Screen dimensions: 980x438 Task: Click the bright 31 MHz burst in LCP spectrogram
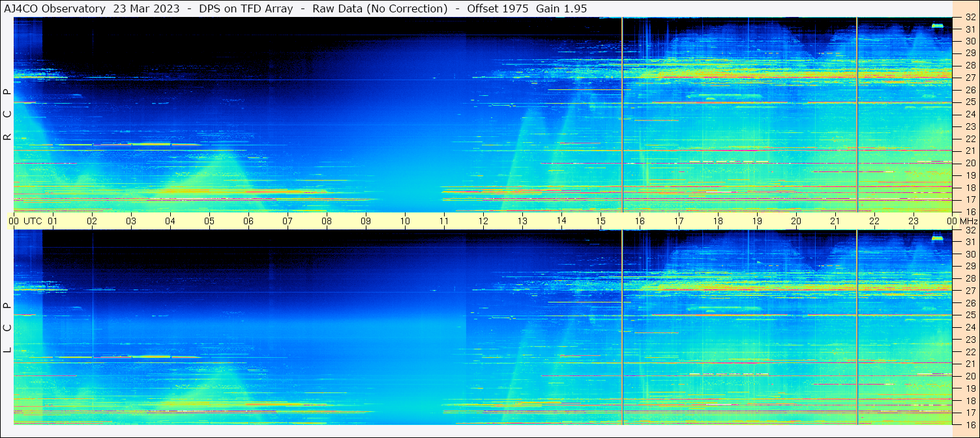click(x=938, y=238)
